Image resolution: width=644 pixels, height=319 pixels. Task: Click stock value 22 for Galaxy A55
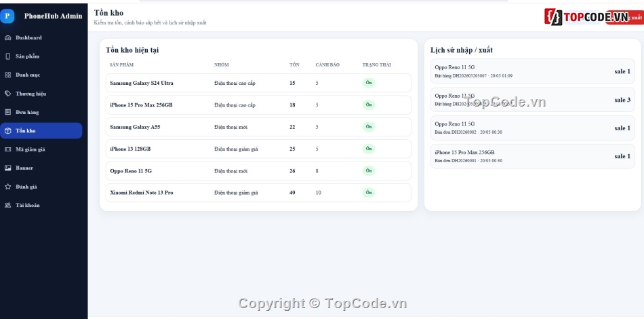click(292, 127)
